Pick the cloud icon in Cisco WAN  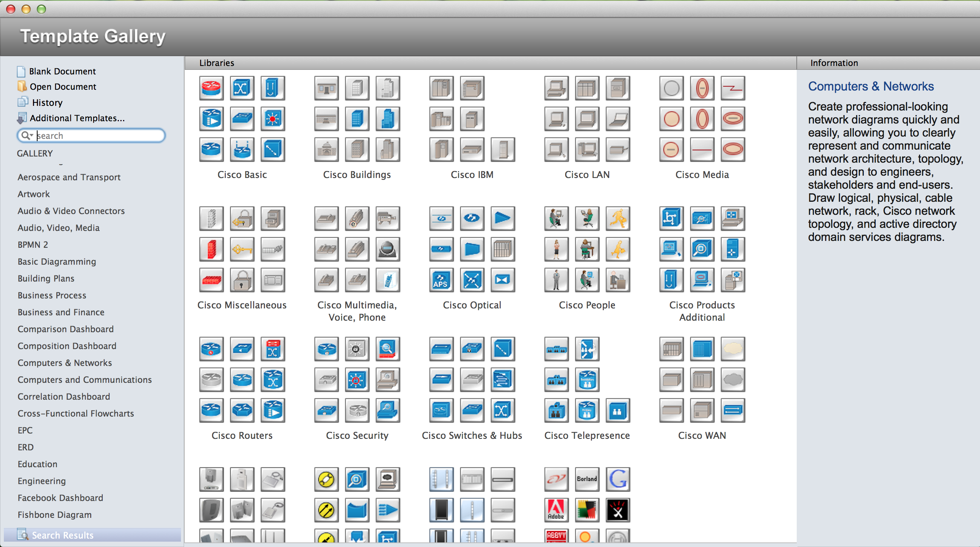732,349
